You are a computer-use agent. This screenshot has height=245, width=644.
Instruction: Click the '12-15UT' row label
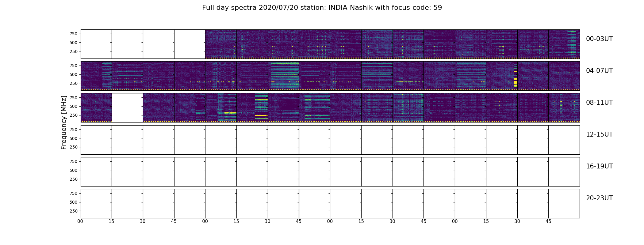click(599, 134)
